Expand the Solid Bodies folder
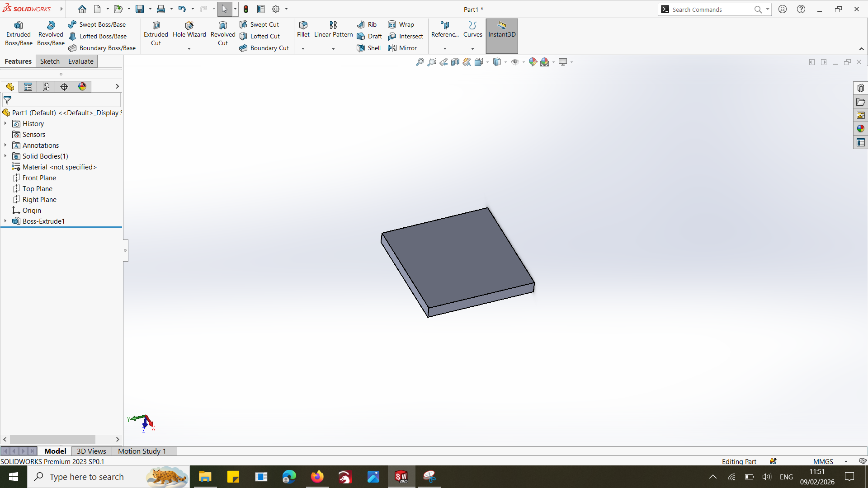868x488 pixels. point(5,156)
